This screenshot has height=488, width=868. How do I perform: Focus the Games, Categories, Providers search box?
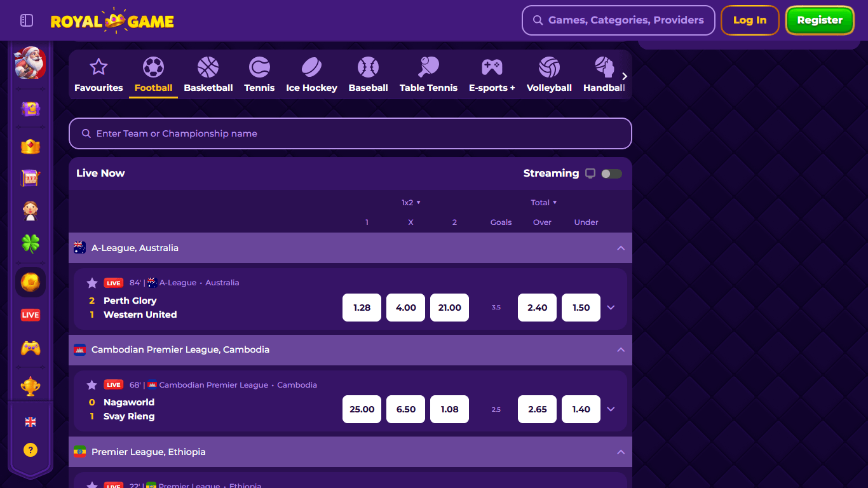point(618,20)
